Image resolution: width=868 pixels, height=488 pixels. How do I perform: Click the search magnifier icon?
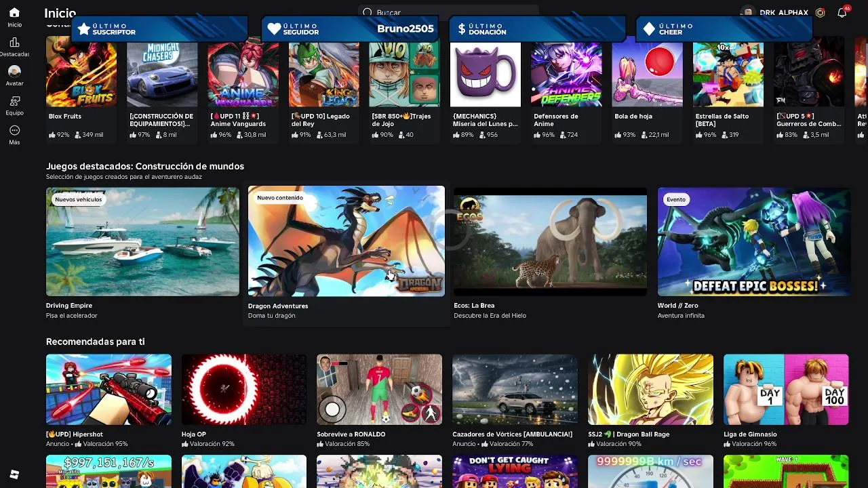(367, 12)
